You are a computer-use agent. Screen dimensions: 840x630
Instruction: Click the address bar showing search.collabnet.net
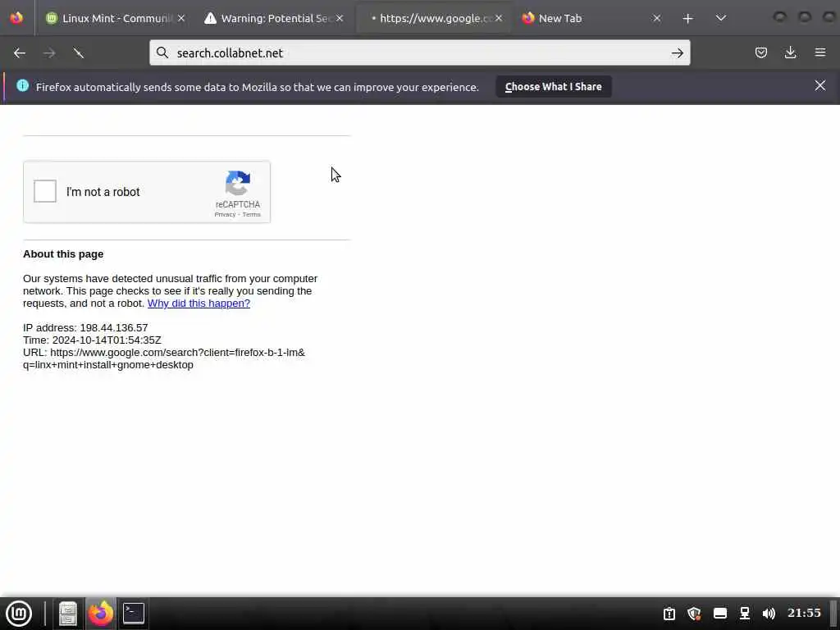pyautogui.click(x=419, y=52)
